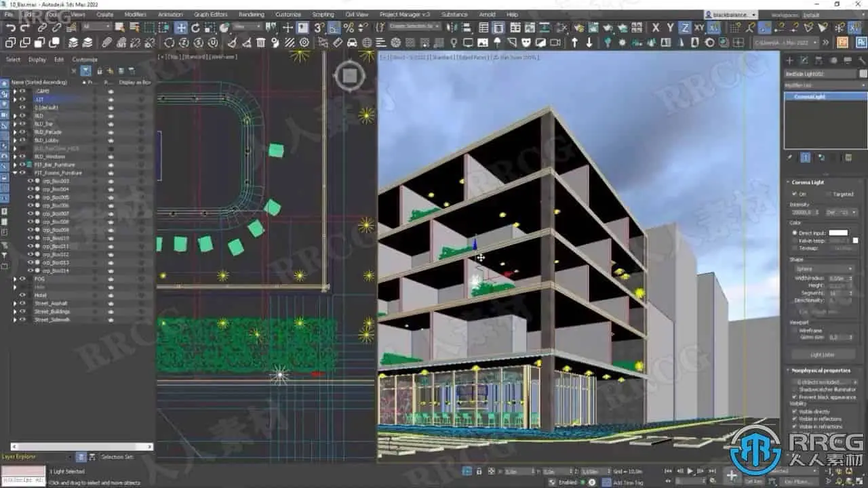Open Customize menu in Layer Explorer
Screen dimensions: 868x488
click(x=85, y=59)
